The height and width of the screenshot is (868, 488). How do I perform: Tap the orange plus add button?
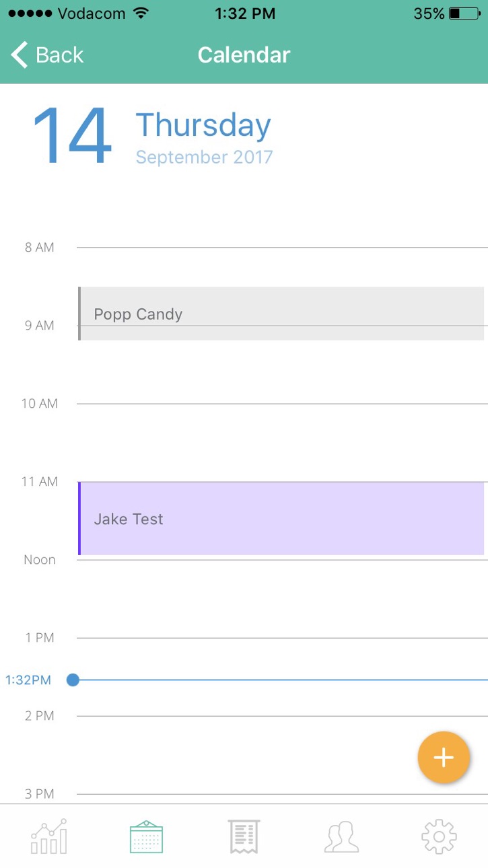click(444, 758)
